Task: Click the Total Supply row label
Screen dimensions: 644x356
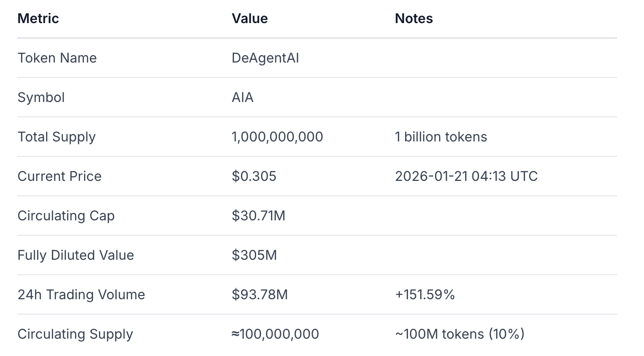Action: (57, 137)
